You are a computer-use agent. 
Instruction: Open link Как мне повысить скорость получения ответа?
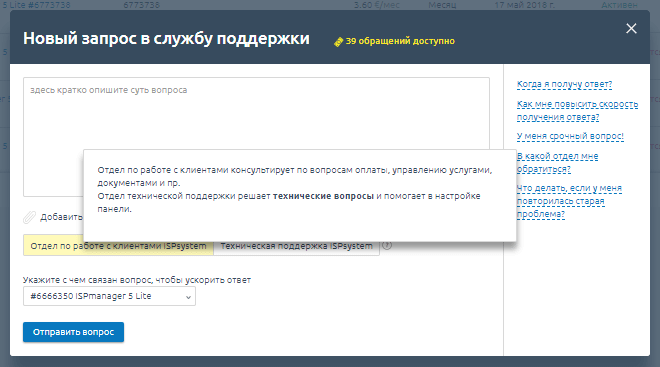577,110
